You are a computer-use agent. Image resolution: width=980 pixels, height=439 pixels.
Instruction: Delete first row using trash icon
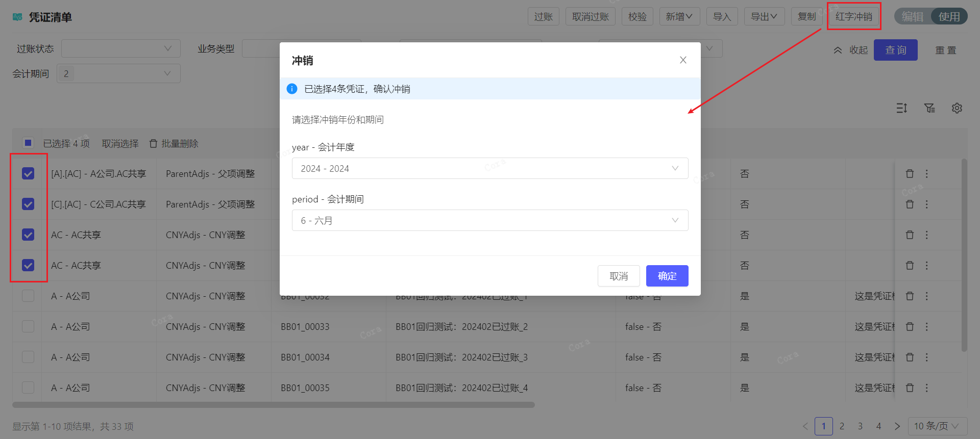click(910, 174)
